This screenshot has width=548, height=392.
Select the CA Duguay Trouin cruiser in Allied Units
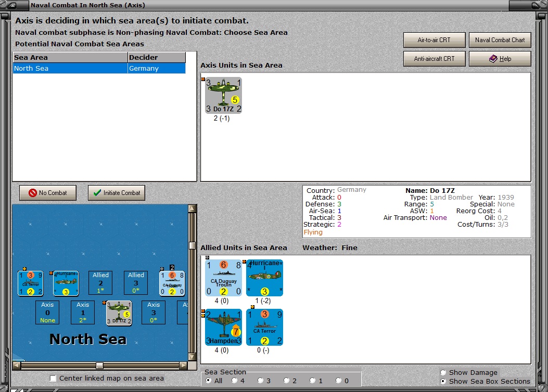coord(223,278)
